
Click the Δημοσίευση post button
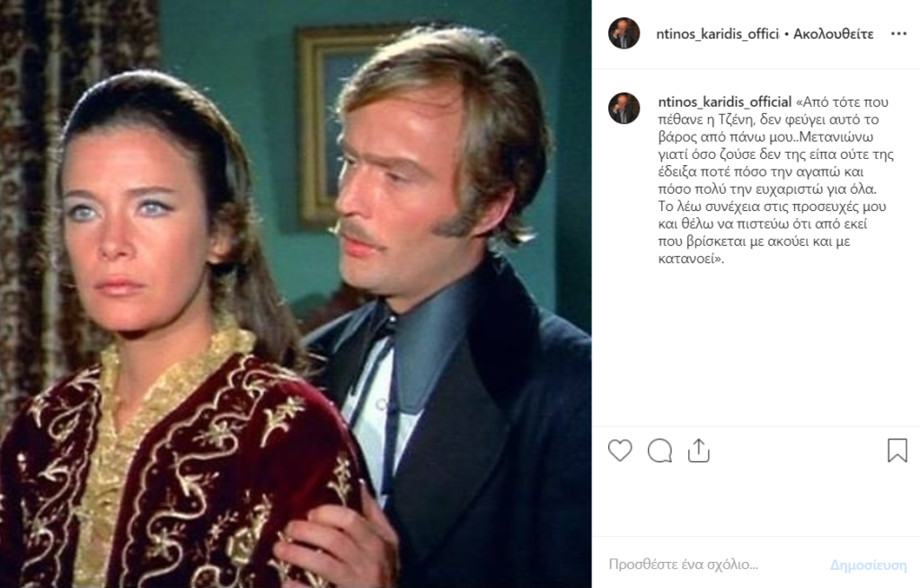(x=868, y=565)
